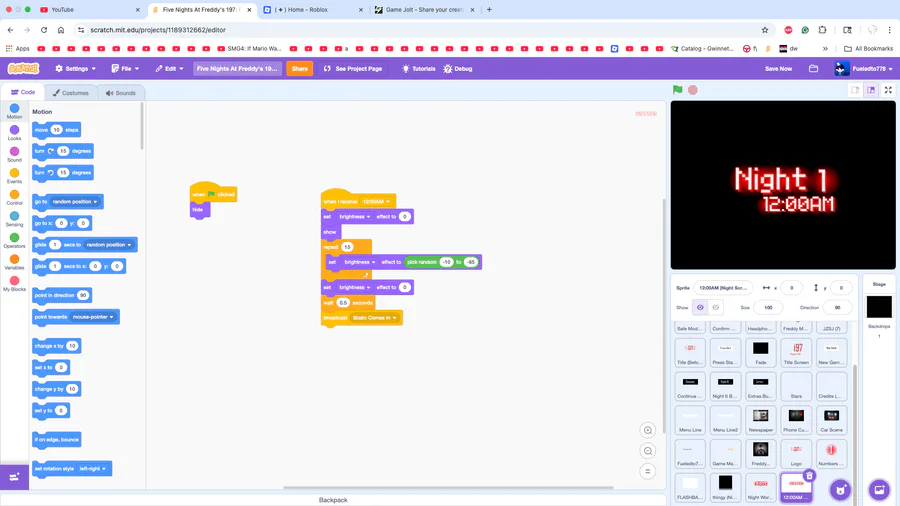The width and height of the screenshot is (900, 506).
Task: Bookmark this page with the star icon
Action: pos(765,30)
